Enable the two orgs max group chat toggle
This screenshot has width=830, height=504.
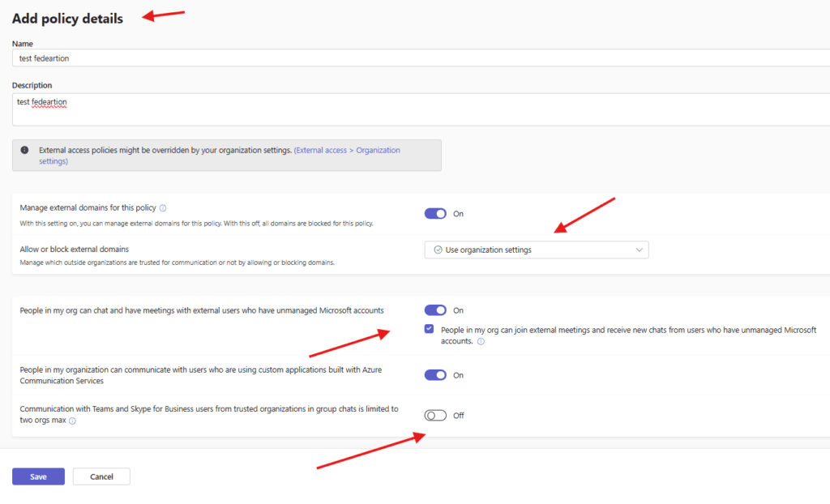click(x=435, y=416)
